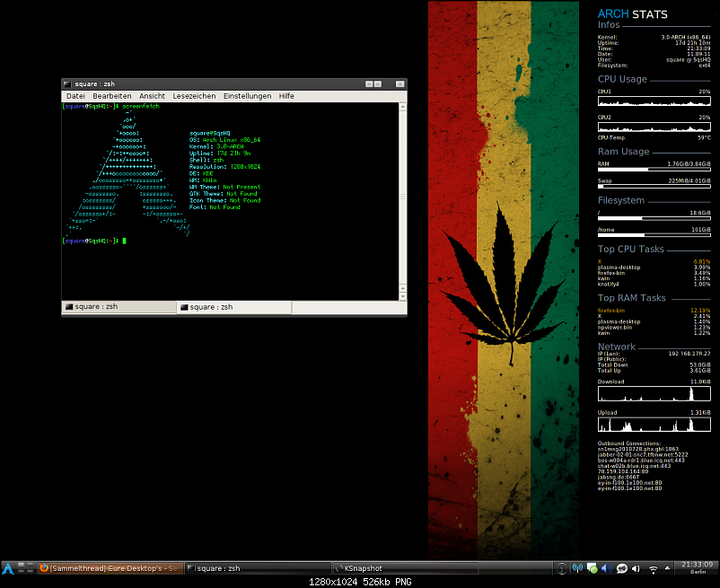This screenshot has width=720, height=588.
Task: Open the Wi-Fi network tray icon
Action: pyautogui.click(x=653, y=568)
